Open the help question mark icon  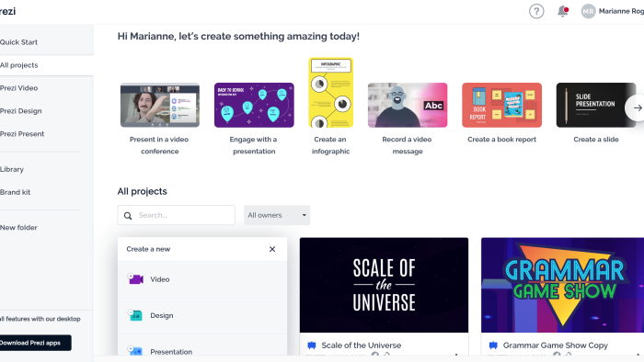(536, 11)
